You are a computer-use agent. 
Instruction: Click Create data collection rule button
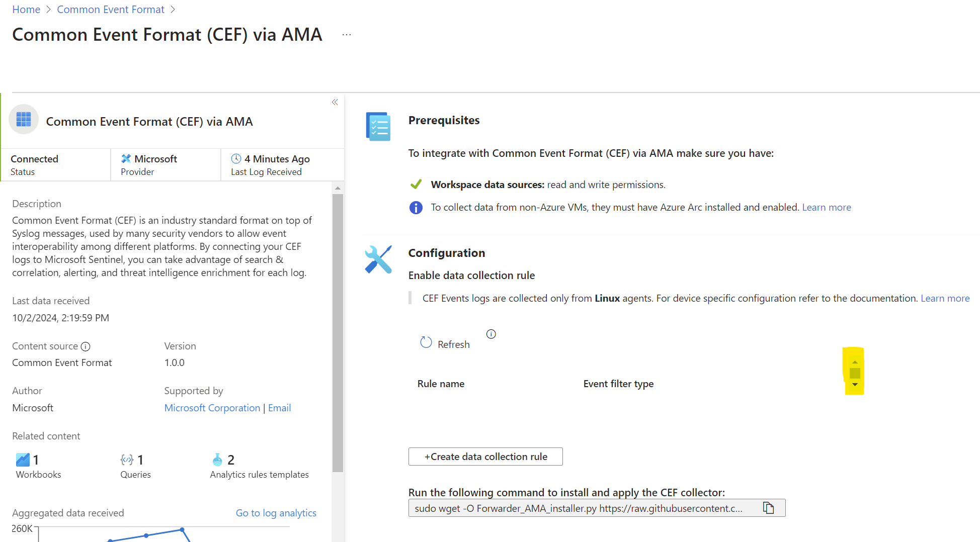[485, 457]
